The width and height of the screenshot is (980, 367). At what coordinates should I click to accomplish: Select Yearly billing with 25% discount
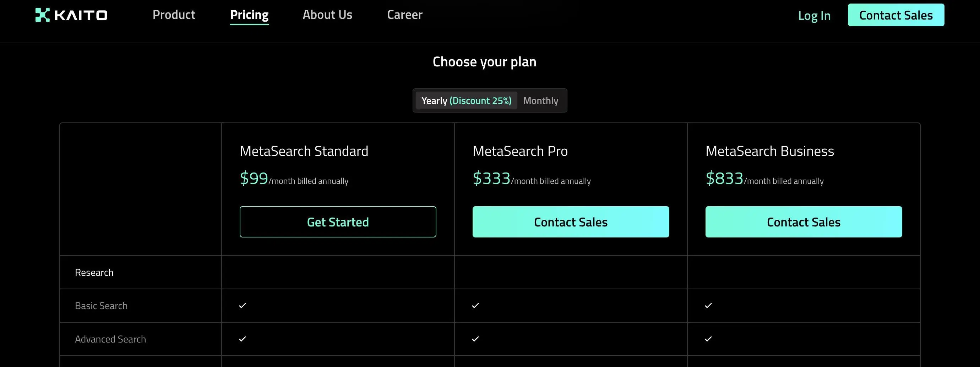point(466,101)
